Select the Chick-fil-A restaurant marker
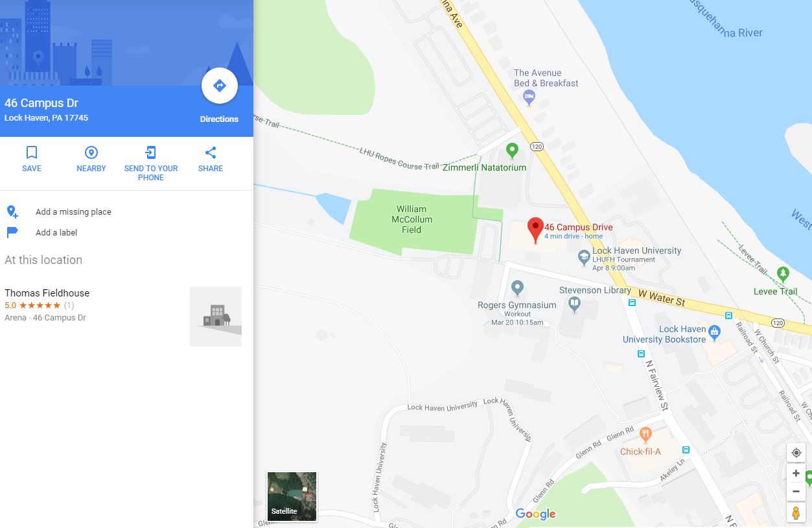The width and height of the screenshot is (812, 528). [x=645, y=434]
